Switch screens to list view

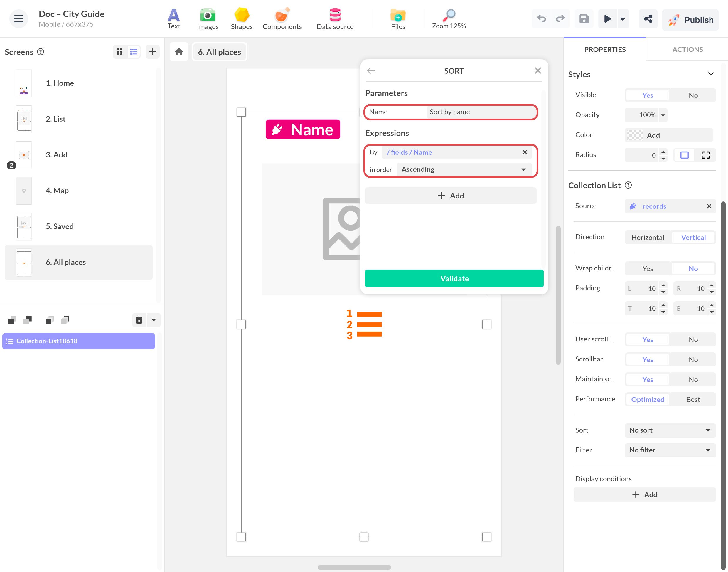pyautogui.click(x=134, y=52)
